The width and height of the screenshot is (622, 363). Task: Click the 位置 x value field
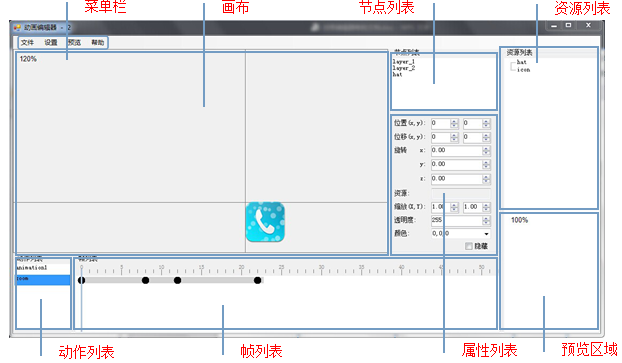point(441,123)
